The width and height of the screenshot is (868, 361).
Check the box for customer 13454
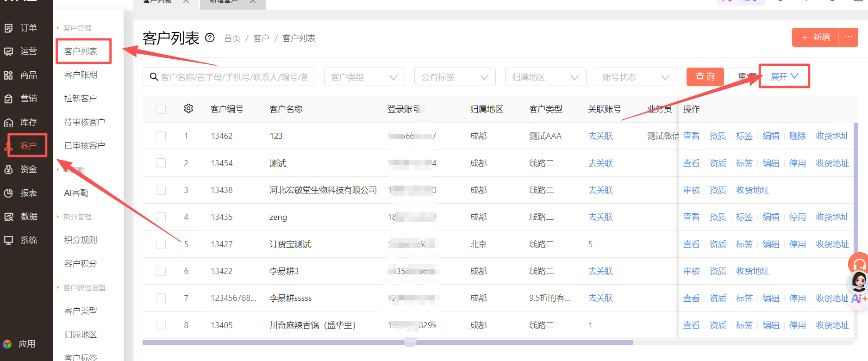point(161,163)
